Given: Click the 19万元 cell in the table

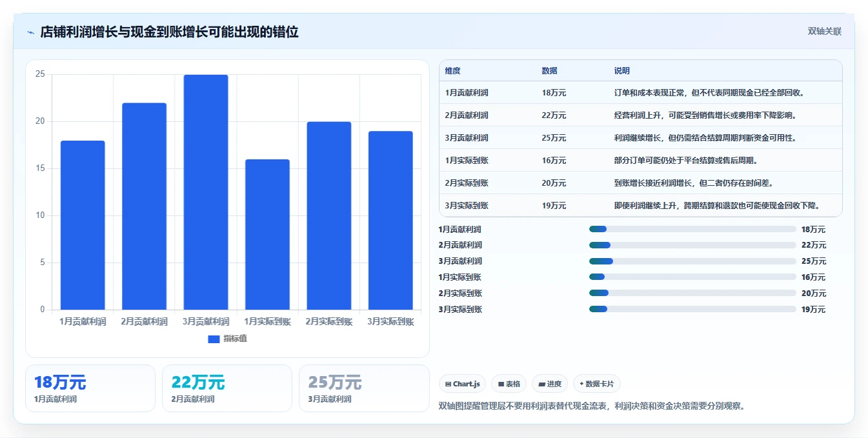Looking at the screenshot, I should click(554, 206).
